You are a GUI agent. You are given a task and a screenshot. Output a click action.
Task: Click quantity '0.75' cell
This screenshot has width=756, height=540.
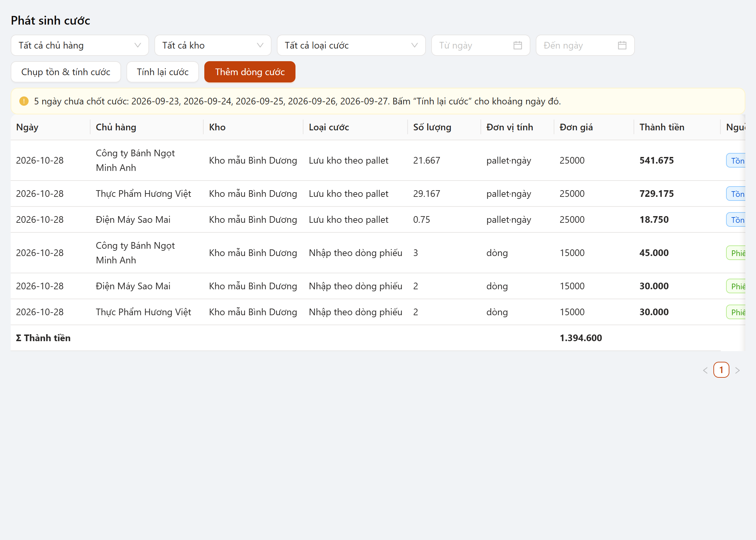(444, 220)
